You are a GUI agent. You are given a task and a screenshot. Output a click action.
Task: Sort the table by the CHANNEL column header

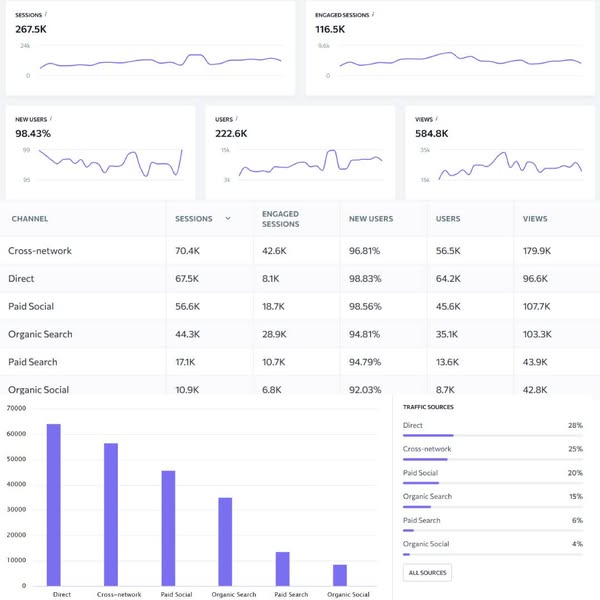pyautogui.click(x=30, y=219)
